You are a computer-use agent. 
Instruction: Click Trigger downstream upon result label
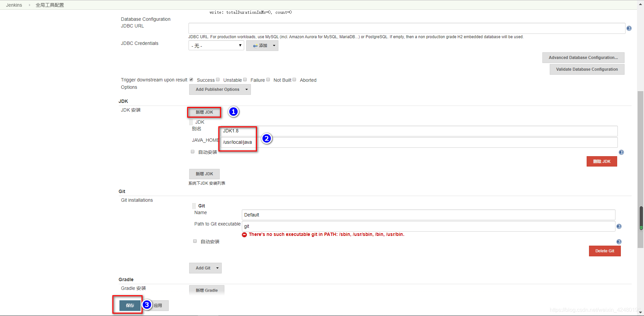click(154, 80)
